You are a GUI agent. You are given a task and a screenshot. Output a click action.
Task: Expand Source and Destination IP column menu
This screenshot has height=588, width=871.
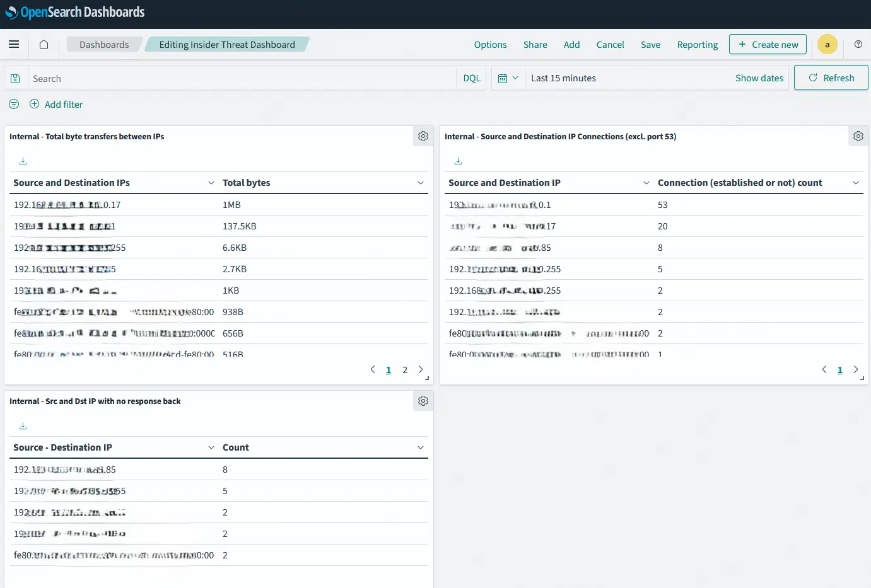(646, 183)
